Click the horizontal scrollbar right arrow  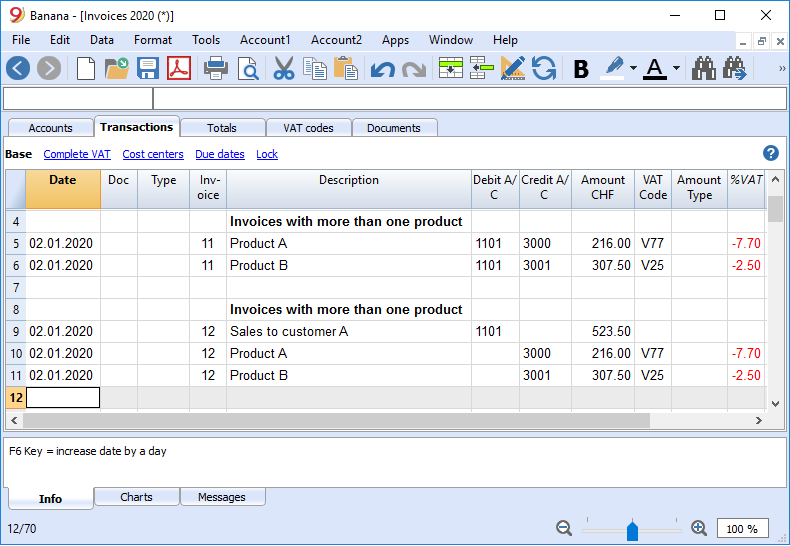pyautogui.click(x=759, y=420)
